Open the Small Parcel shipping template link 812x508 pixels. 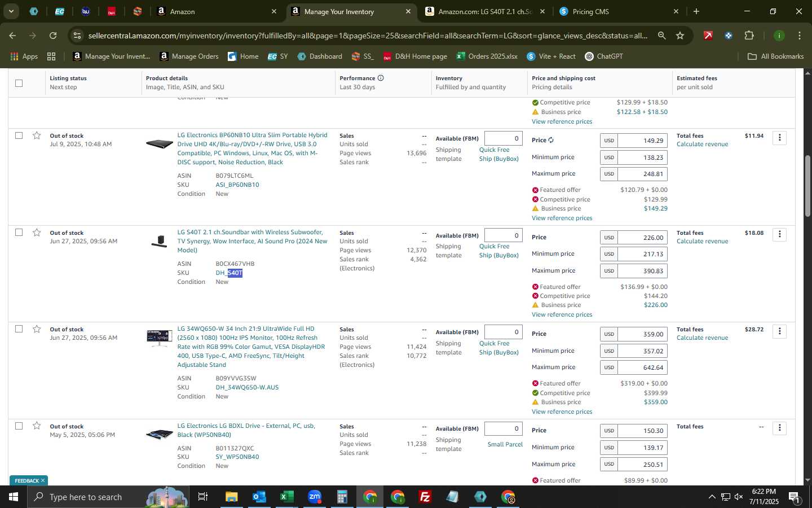click(505, 444)
